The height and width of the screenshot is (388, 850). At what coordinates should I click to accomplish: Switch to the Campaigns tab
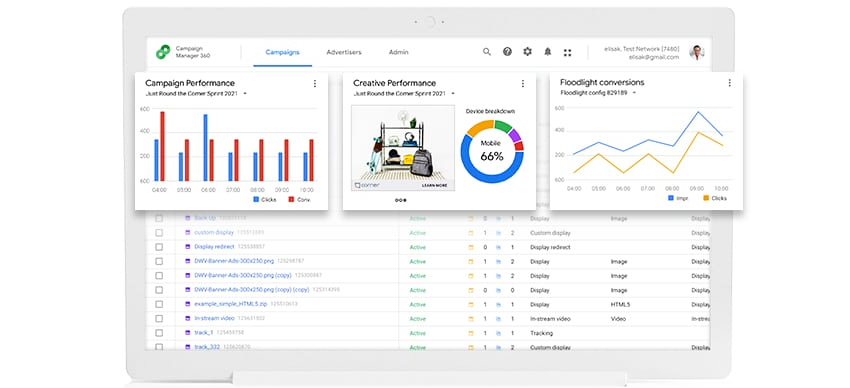pyautogui.click(x=282, y=53)
